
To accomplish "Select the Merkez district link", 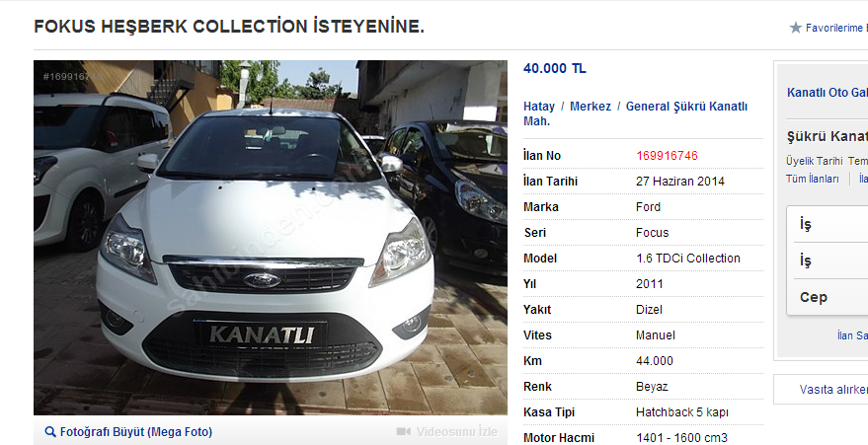I will click(591, 107).
